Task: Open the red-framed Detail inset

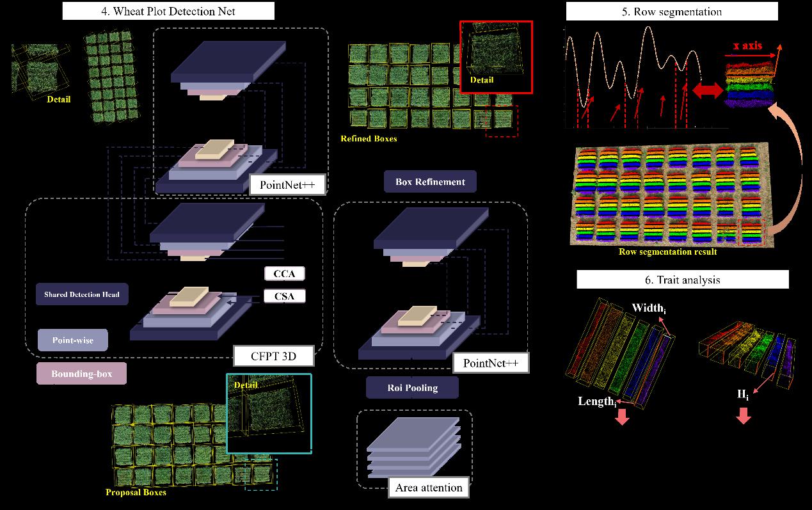Action: point(496,56)
